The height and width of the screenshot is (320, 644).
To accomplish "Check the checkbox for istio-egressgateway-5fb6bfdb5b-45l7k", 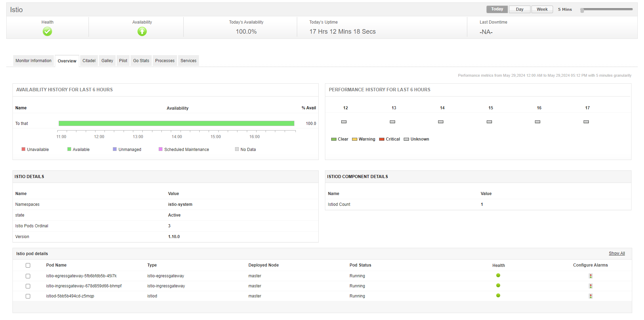I will [x=28, y=276].
